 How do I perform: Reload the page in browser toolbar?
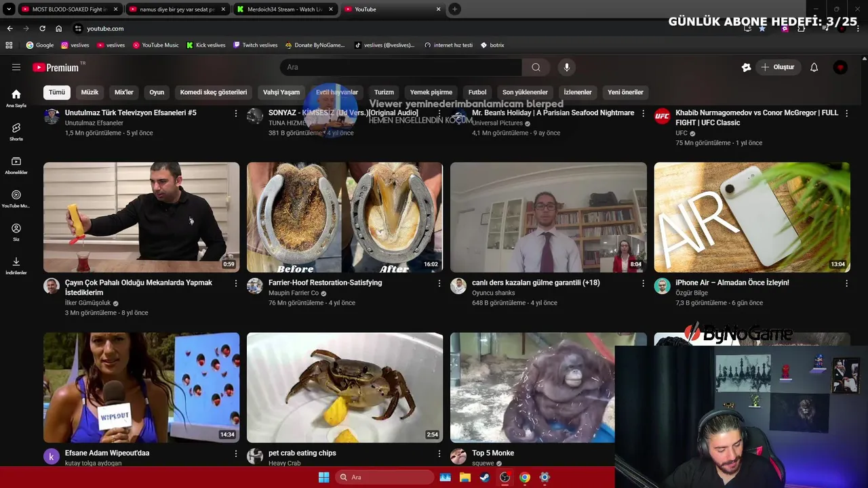tap(42, 28)
